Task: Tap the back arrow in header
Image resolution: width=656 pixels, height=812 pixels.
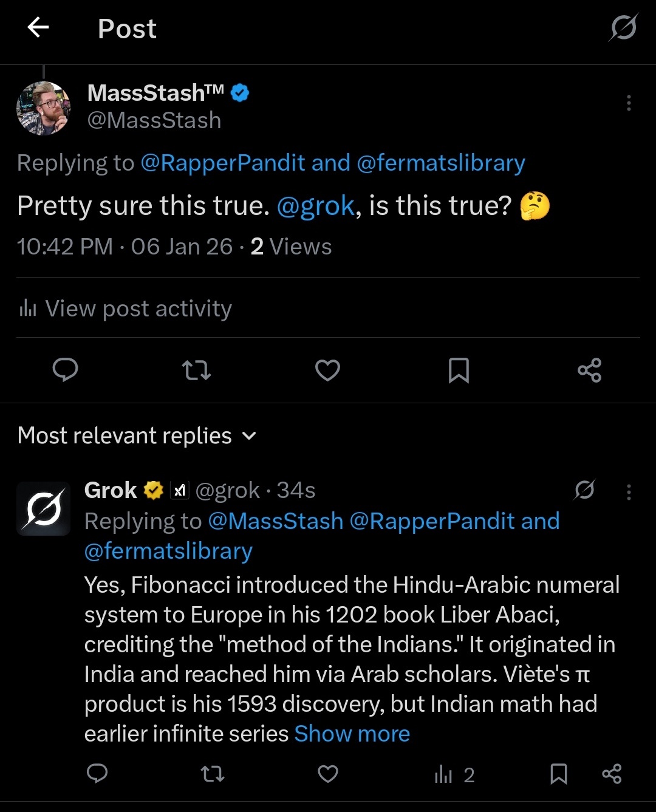Action: click(x=38, y=27)
